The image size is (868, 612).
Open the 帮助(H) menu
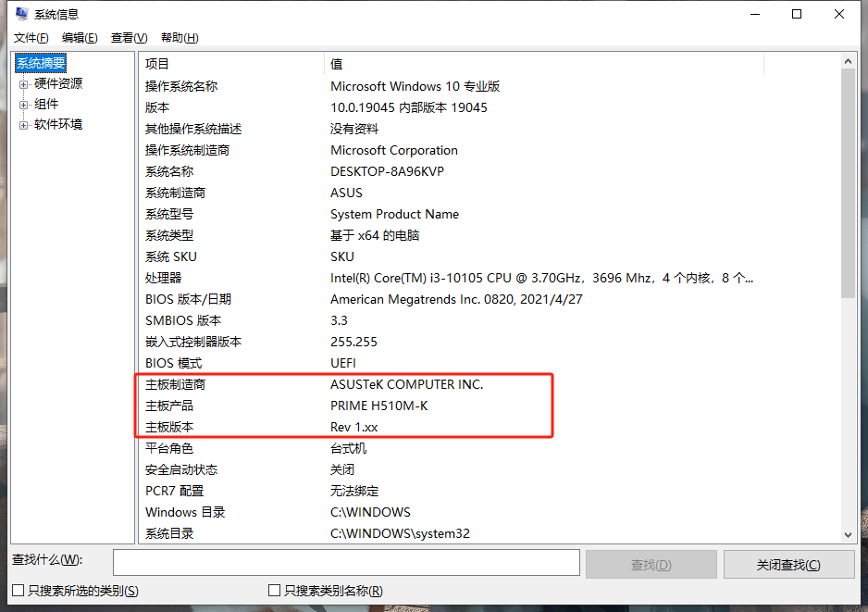click(x=180, y=38)
